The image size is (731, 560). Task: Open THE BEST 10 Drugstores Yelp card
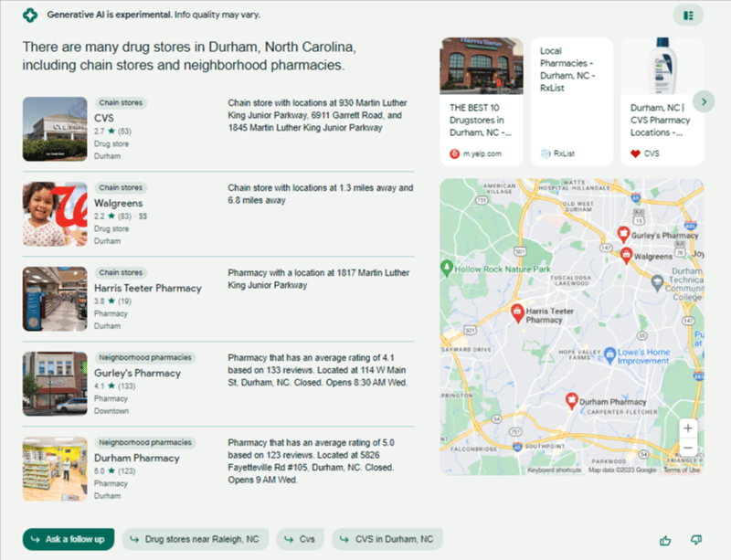pos(482,101)
